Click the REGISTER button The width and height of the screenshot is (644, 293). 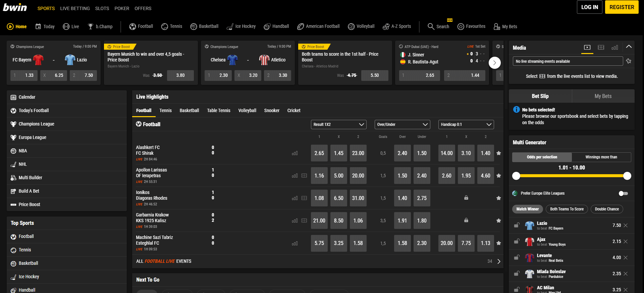[622, 7]
